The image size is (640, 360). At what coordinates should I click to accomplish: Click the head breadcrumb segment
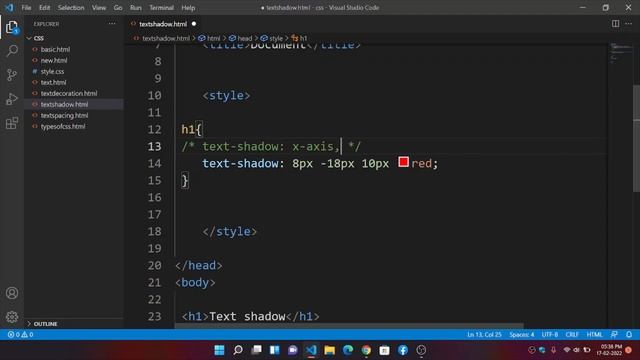[241, 38]
